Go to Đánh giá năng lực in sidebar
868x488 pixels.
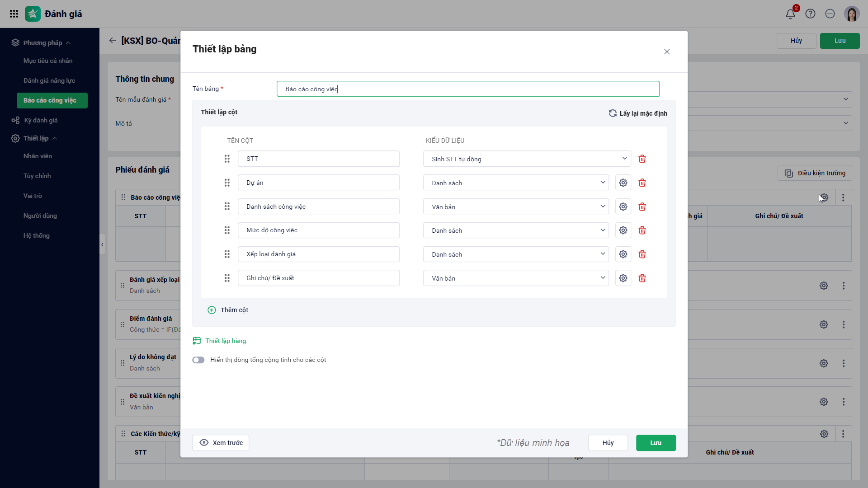coord(49,80)
